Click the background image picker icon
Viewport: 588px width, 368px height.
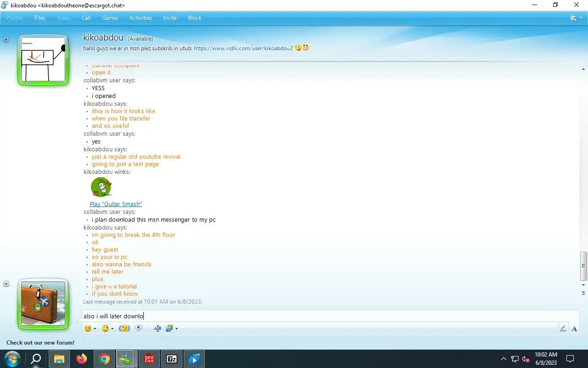point(170,328)
